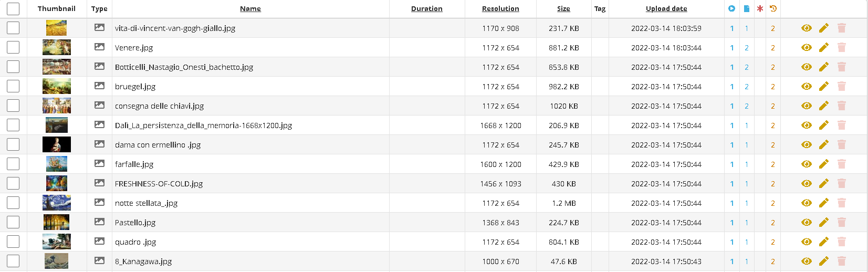Screen dimensions: 868x272
Task: Click the orange history column header icon
Action: (x=773, y=8)
